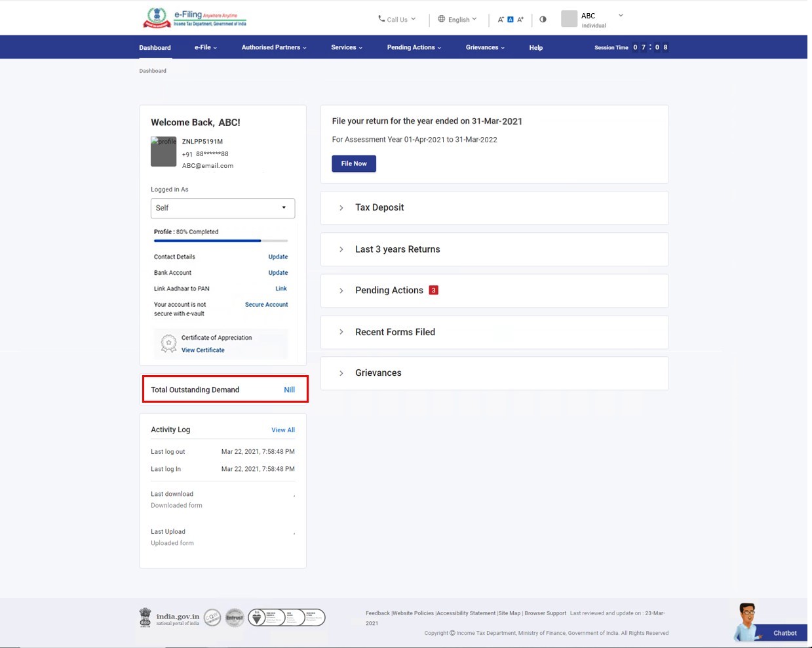Click the Secure Account link

(x=266, y=304)
